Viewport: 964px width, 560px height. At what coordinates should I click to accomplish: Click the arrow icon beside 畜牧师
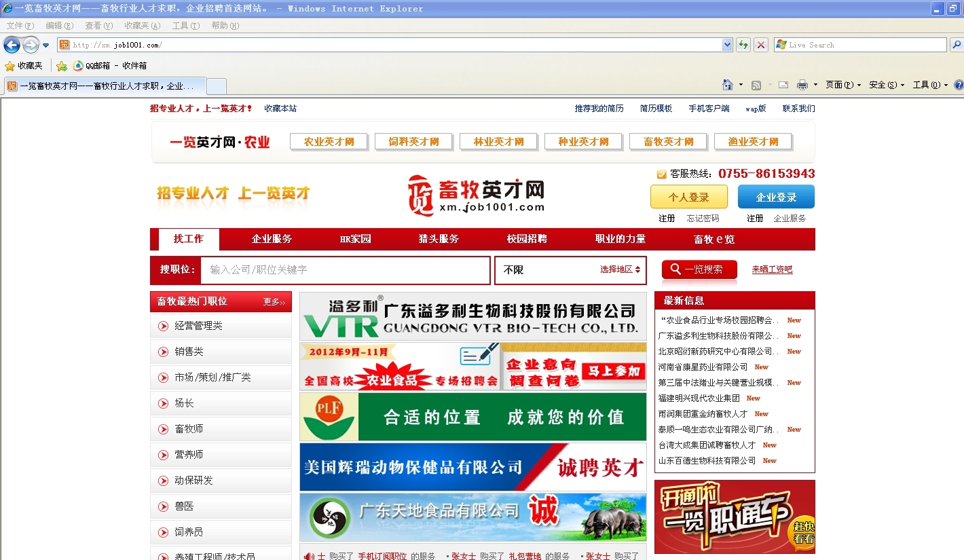[163, 429]
